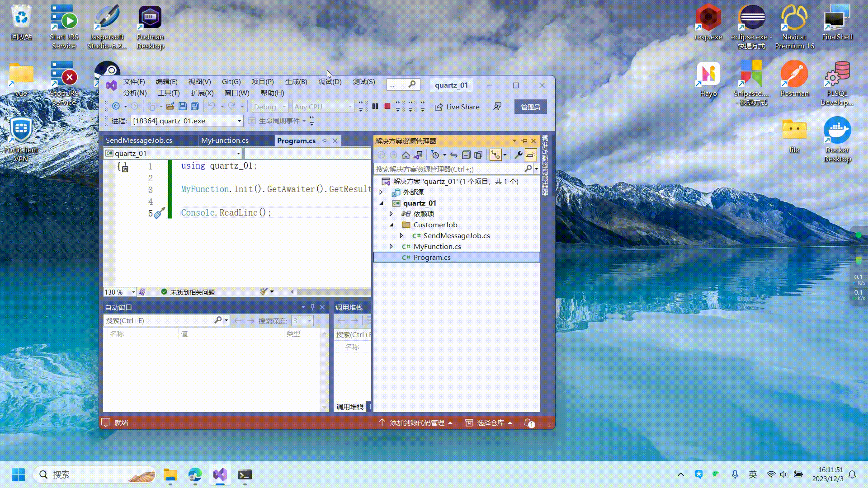Expand the 外部源 tree node
The width and height of the screenshot is (868, 488).
[381, 192]
